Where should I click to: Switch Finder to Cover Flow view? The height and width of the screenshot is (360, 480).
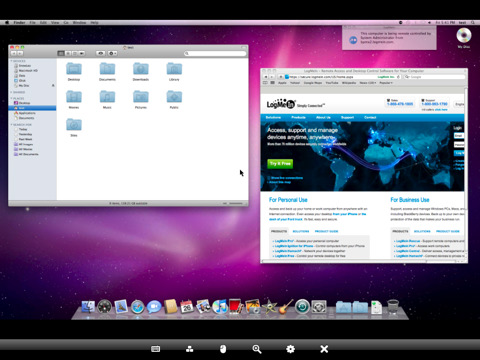pos(82,53)
